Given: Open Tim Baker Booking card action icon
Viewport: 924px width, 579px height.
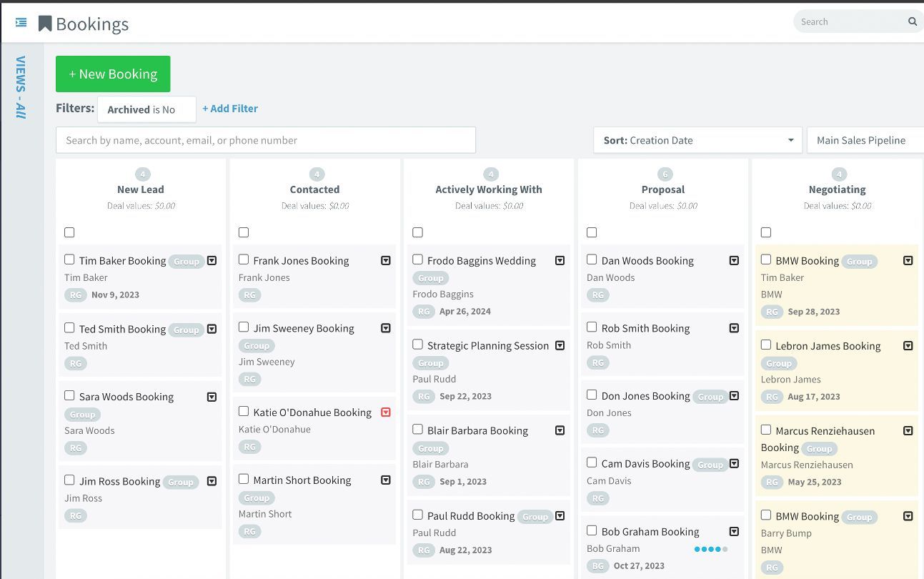Looking at the screenshot, I should point(212,261).
